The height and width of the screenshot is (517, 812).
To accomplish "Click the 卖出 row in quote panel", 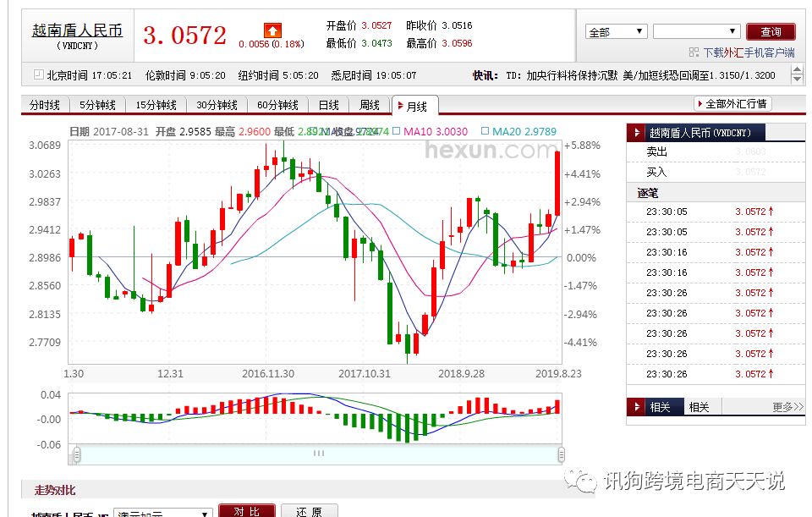I will (x=716, y=151).
